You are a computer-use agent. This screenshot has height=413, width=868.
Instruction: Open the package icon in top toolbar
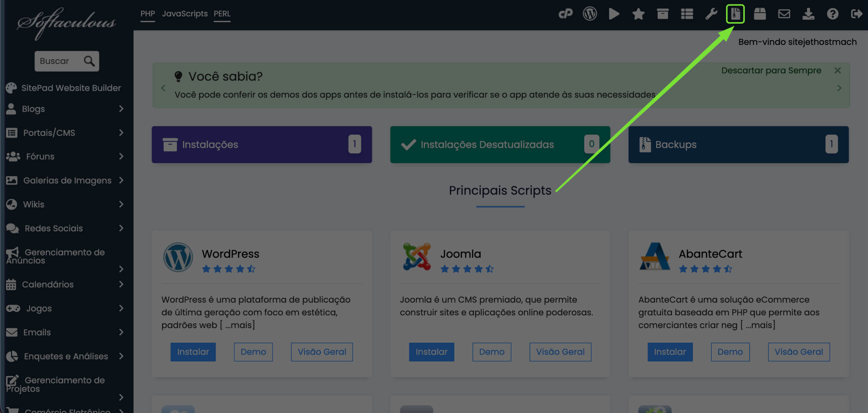click(760, 14)
